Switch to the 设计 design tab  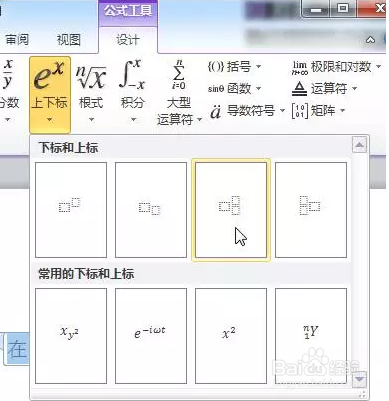point(128,40)
